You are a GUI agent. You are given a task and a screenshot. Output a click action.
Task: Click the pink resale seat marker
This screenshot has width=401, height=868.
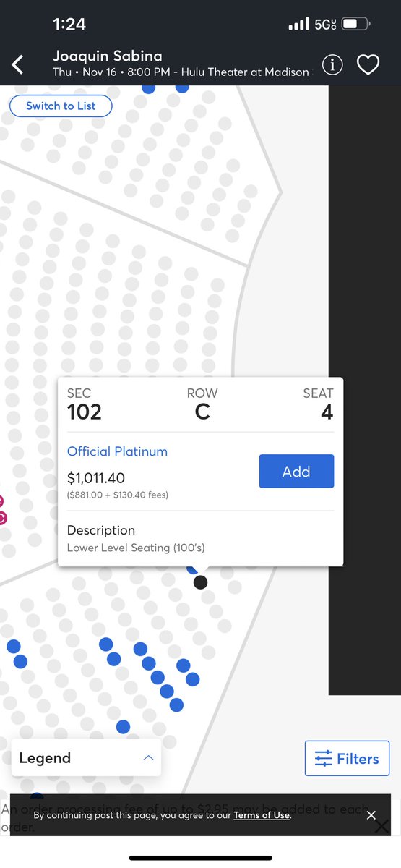click(x=1, y=518)
